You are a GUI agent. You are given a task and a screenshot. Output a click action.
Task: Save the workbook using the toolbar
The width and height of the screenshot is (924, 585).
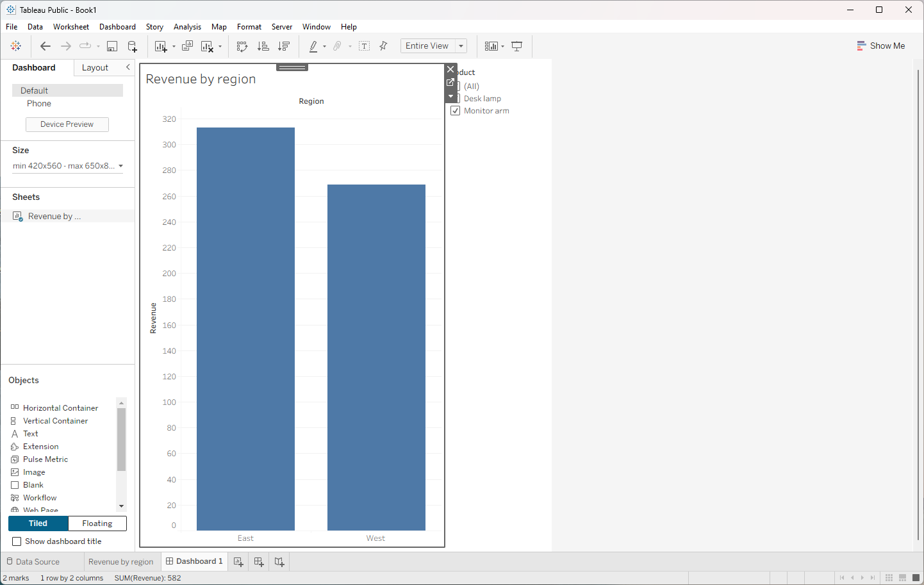(x=112, y=46)
